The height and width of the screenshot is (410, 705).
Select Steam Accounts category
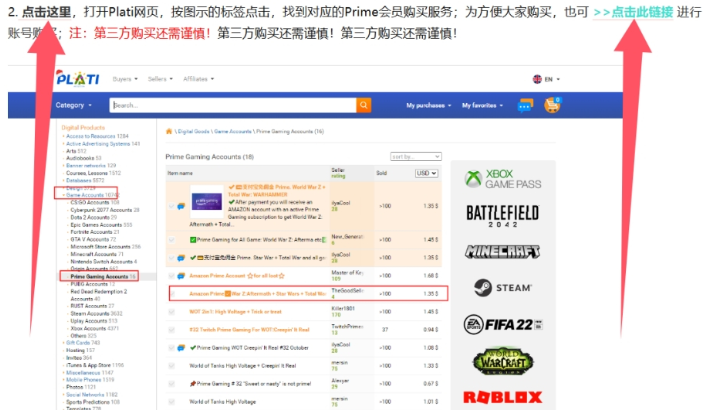[x=90, y=313]
